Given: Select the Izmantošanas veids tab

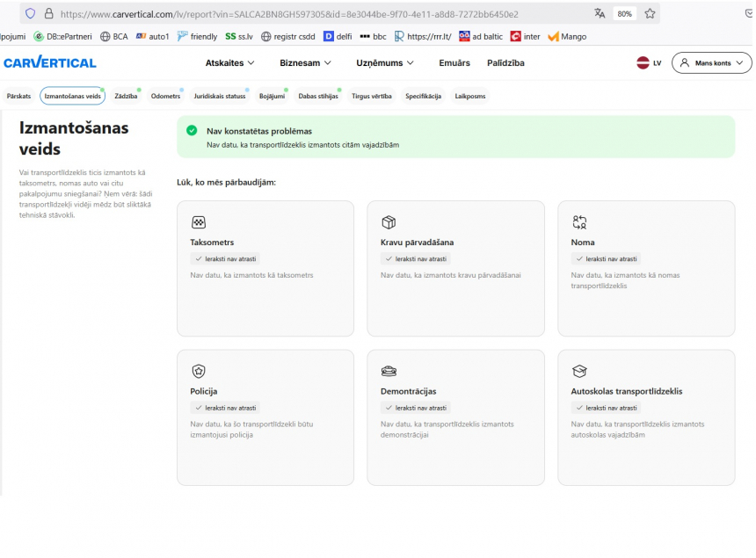Looking at the screenshot, I should click(x=73, y=96).
